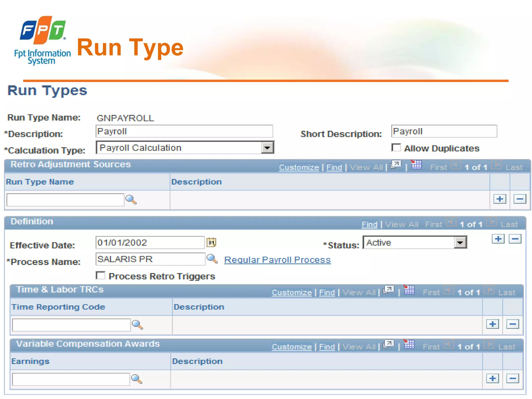Click Time Reporting Code lookup magnifier
532x399 pixels.
coord(137,325)
